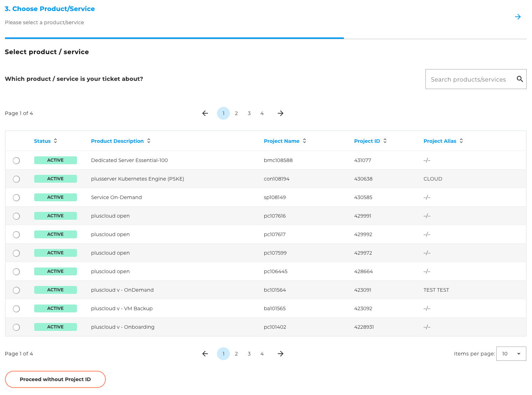Viewport: 532px width, 395px height.
Task: Select the Dedicated Server Essential-100 row
Action: click(x=16, y=161)
